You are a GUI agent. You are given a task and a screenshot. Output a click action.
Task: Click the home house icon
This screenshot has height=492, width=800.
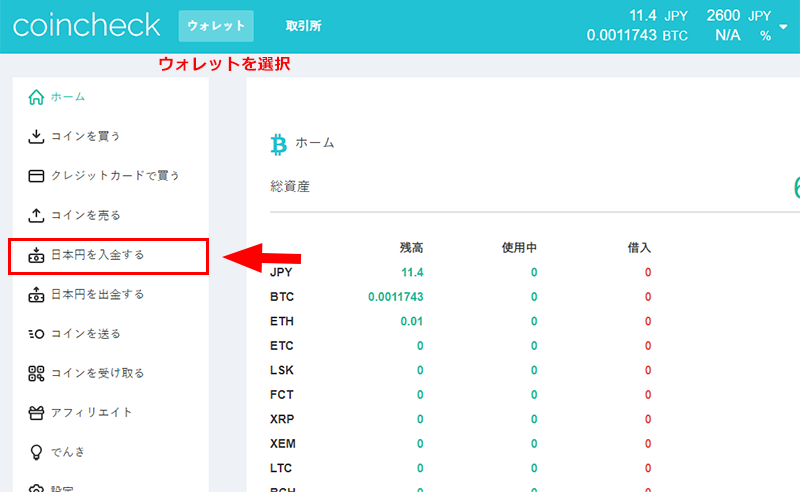[x=36, y=97]
